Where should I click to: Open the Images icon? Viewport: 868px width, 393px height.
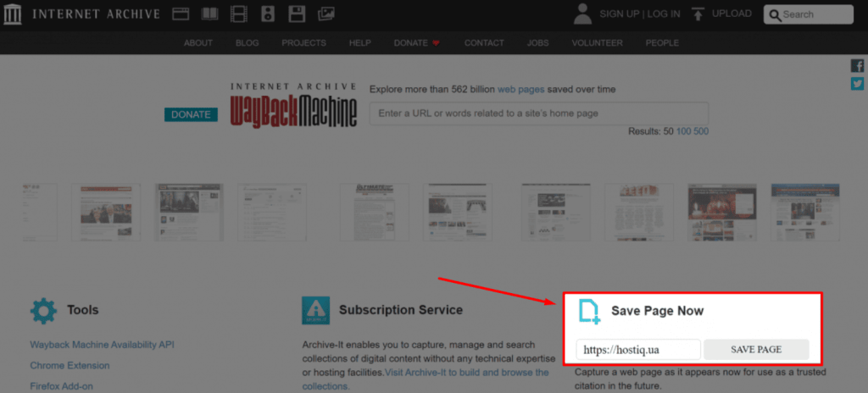coord(326,14)
